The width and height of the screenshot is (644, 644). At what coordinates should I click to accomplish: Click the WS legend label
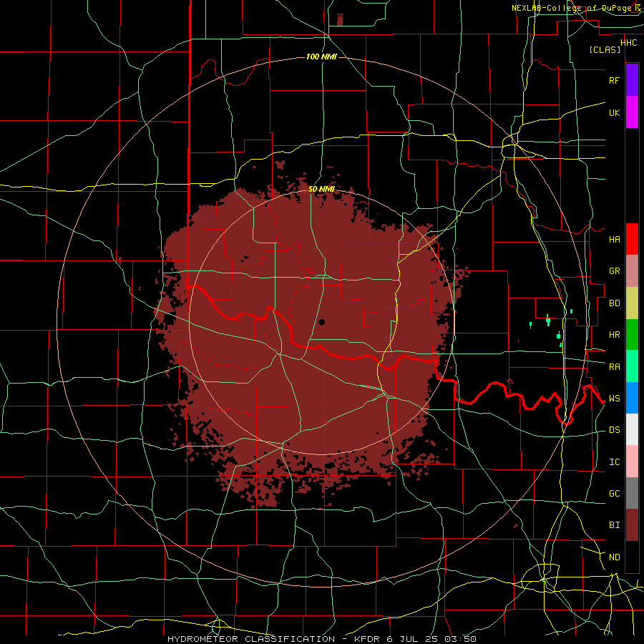tap(614, 399)
